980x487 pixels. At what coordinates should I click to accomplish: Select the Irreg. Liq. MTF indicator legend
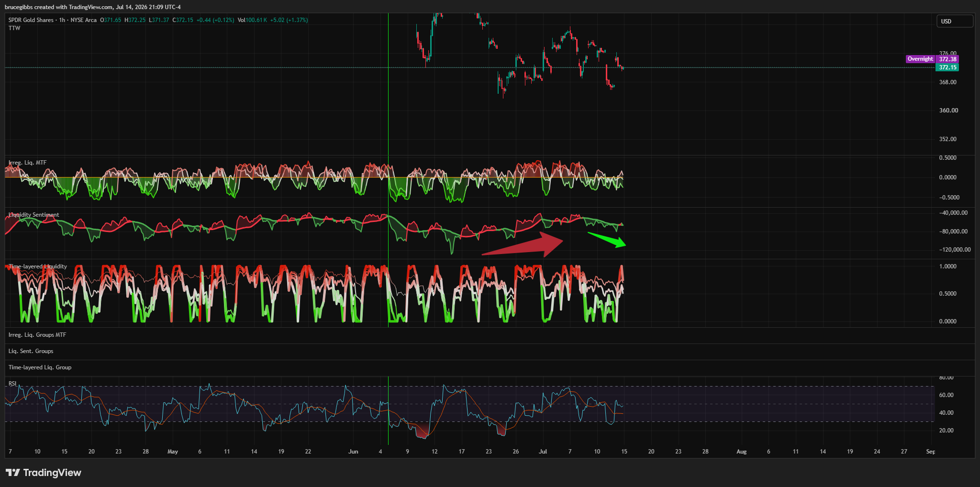click(27, 163)
